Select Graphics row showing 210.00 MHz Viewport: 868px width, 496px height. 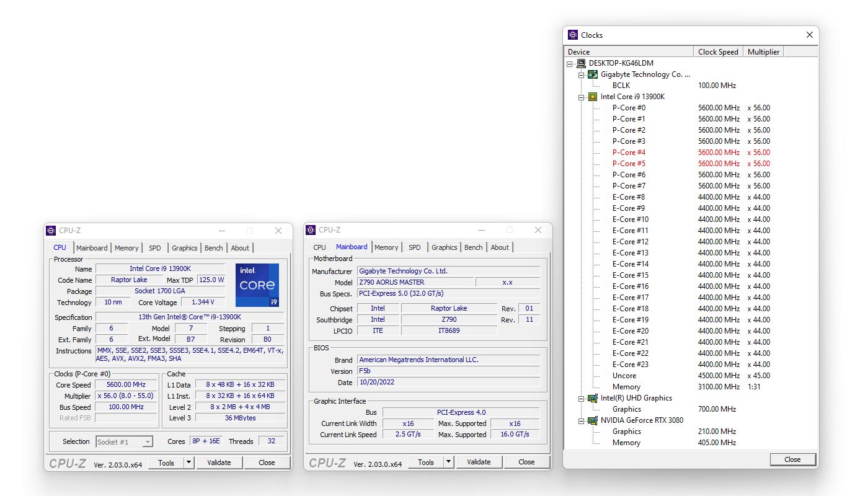(x=627, y=432)
